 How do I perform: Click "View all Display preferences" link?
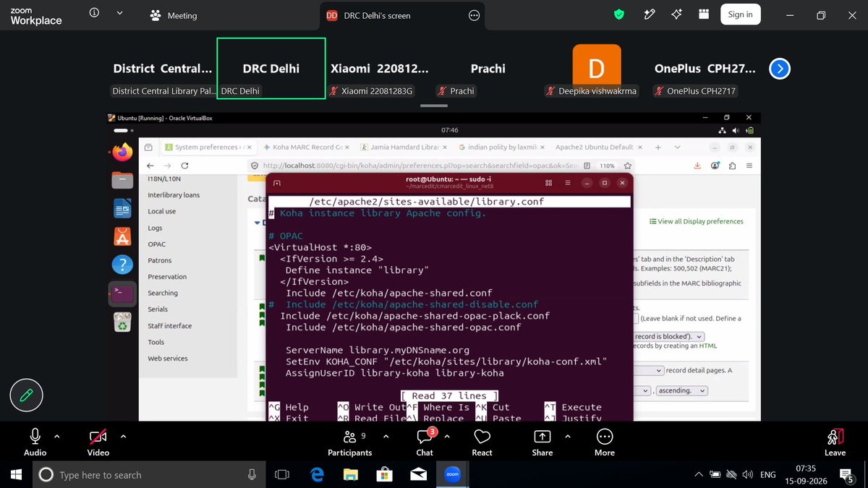click(x=697, y=221)
